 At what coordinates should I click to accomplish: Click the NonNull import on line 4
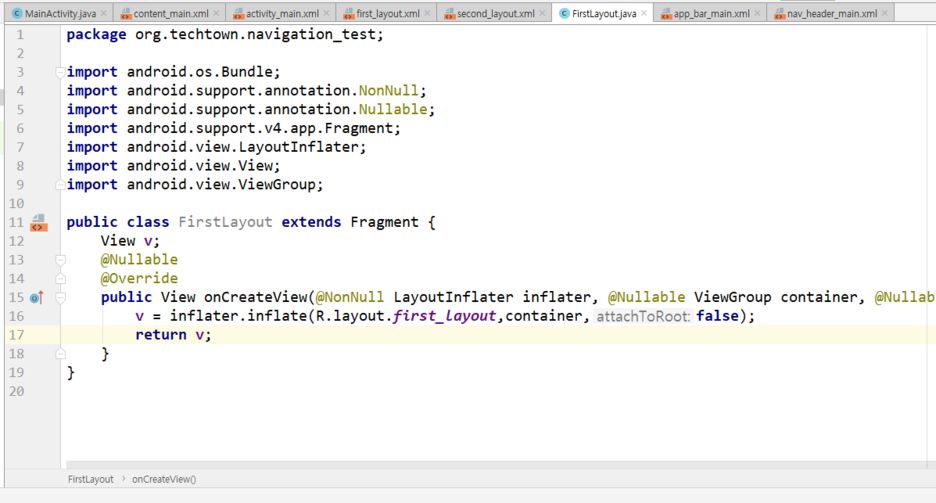(x=389, y=91)
